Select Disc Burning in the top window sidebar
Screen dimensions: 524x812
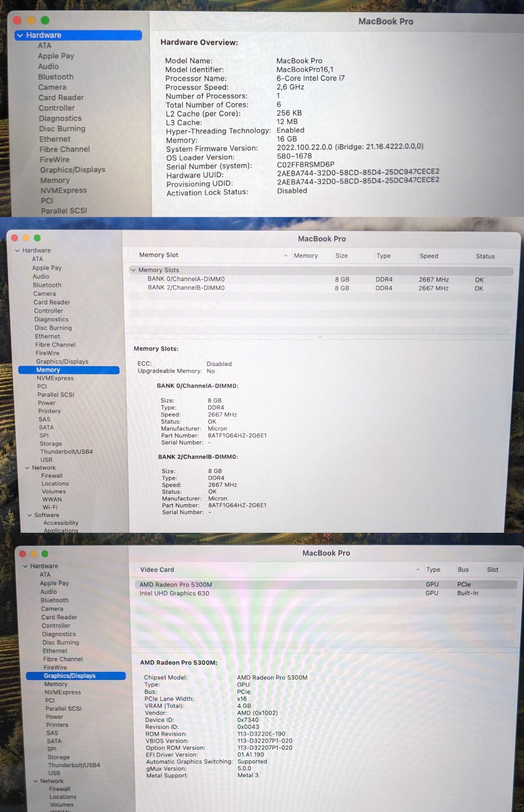click(x=62, y=129)
